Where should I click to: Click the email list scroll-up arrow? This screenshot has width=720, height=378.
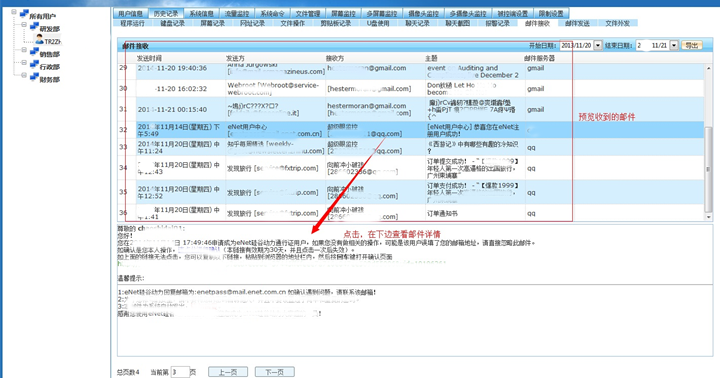[709, 68]
